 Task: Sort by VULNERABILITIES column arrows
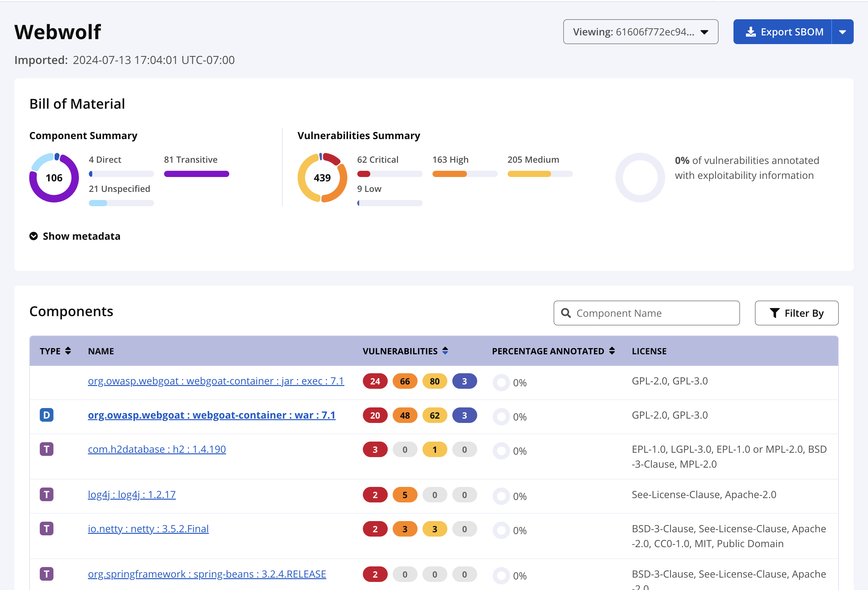click(x=445, y=351)
